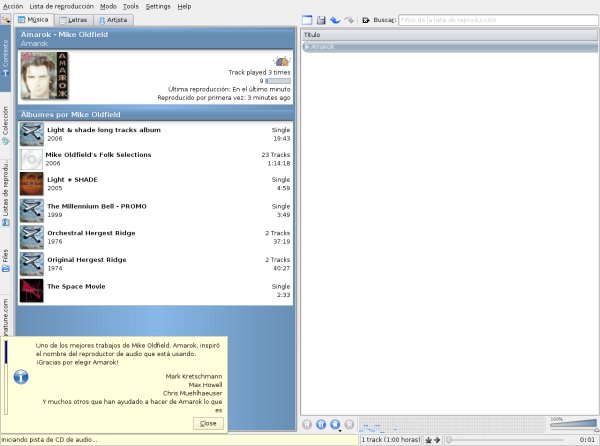
Task: Collapse the Álbumes por Mike Oldfield section
Action: click(155, 114)
